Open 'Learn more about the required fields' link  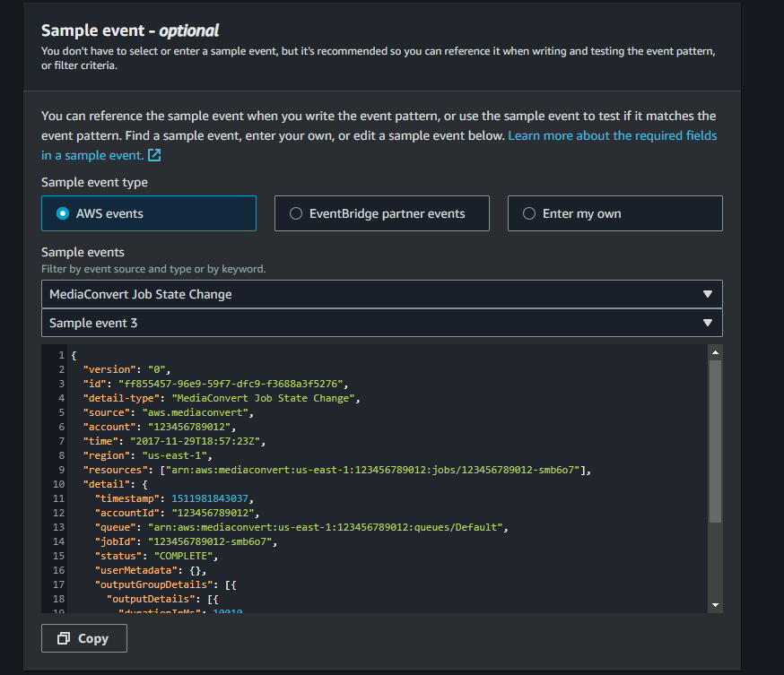(x=612, y=135)
